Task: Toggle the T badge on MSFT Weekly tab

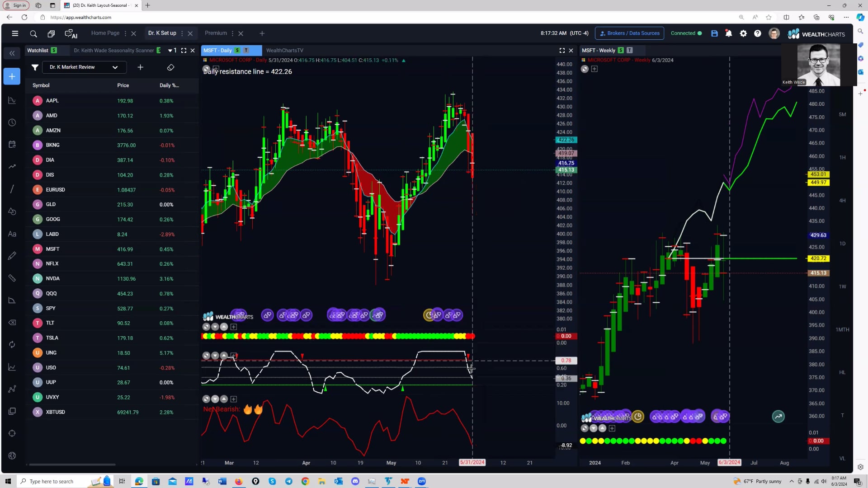Action: [630, 51]
